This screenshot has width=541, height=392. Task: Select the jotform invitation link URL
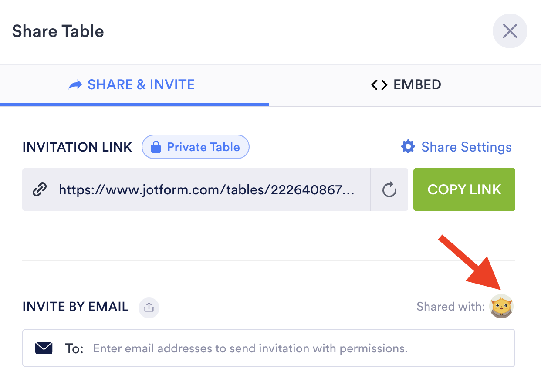[x=207, y=190]
